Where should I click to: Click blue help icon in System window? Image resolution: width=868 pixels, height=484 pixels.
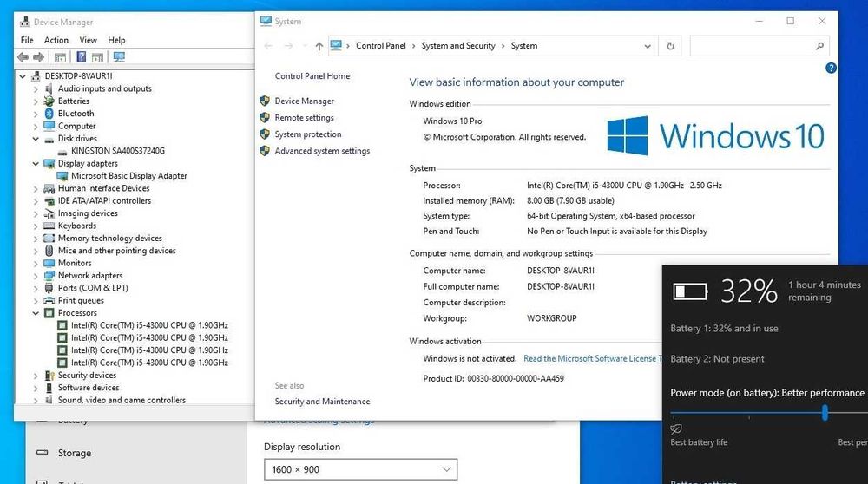coord(831,68)
